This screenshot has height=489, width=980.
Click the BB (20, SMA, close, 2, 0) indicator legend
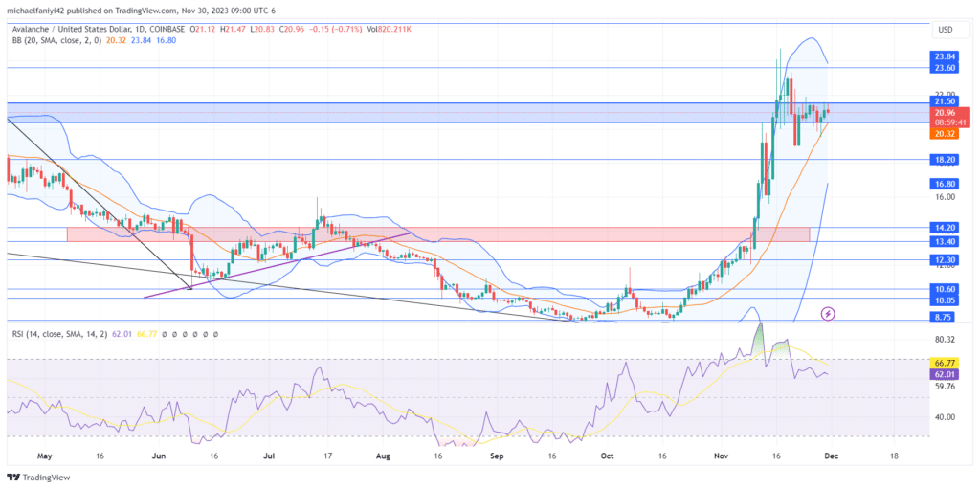pyautogui.click(x=58, y=40)
